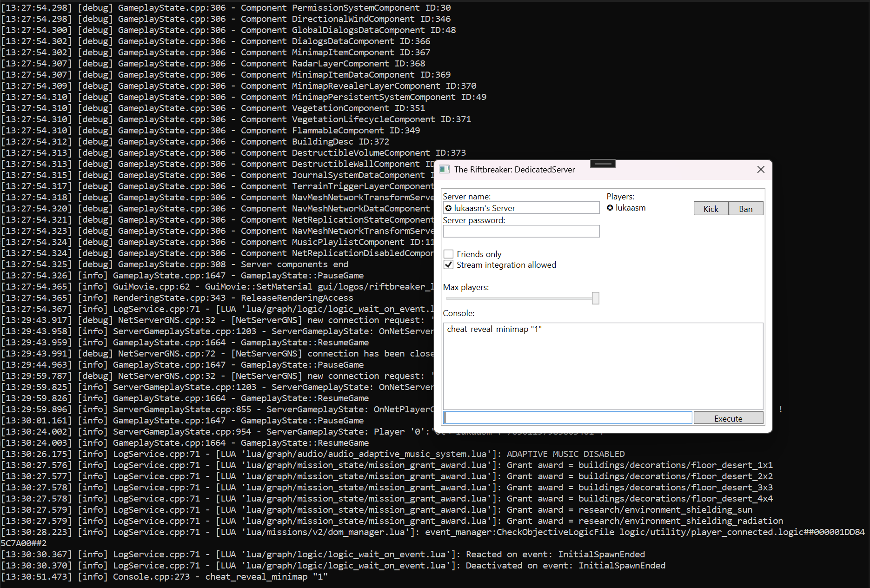870x588 pixels.
Task: Close the DedicatedServer dialog window
Action: point(761,170)
